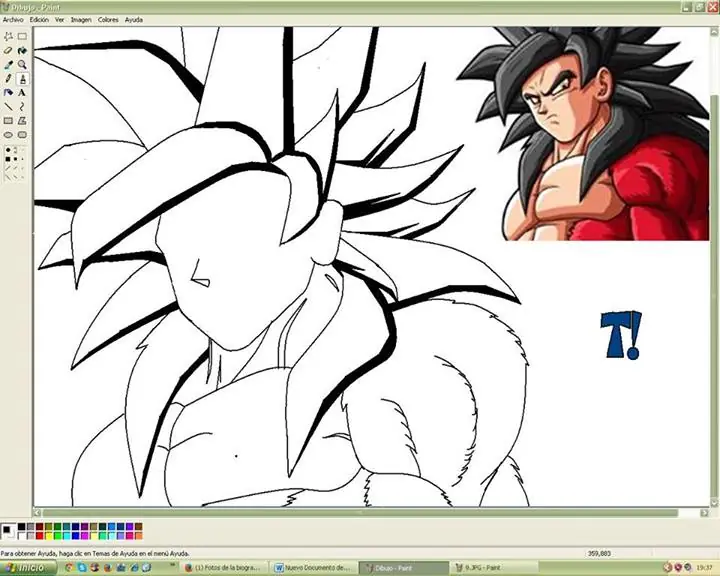This screenshot has height=576, width=720.
Task: Select the Polygon tool
Action: point(22,121)
